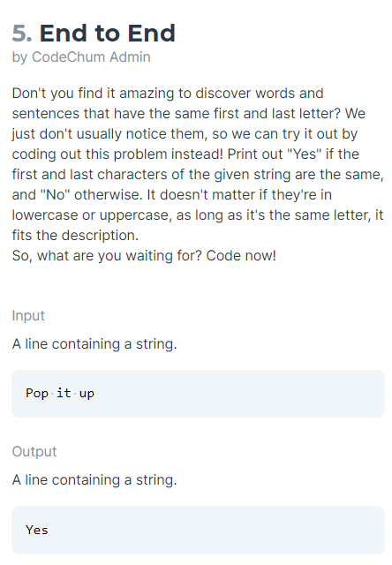Click the quoted "Yes" in the problem description

pos(304,154)
